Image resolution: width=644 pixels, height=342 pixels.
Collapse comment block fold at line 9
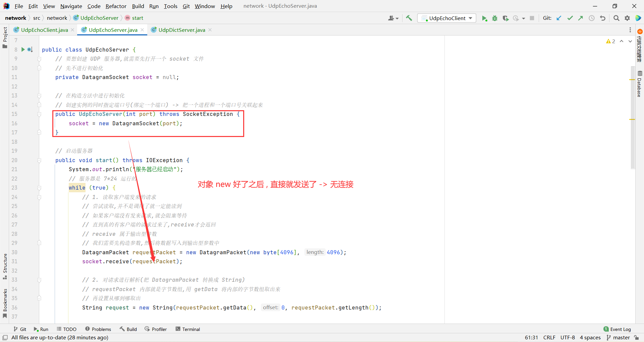tap(39, 59)
